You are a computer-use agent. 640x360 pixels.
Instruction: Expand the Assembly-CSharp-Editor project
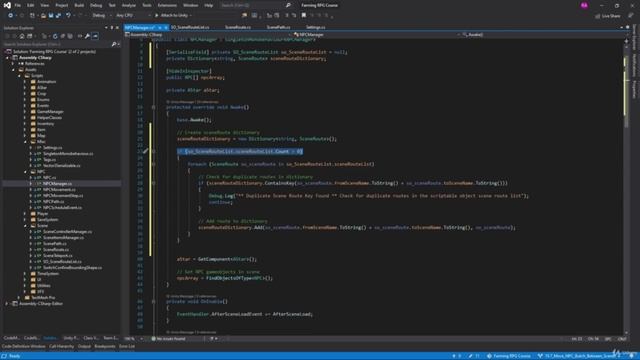(x=7, y=304)
